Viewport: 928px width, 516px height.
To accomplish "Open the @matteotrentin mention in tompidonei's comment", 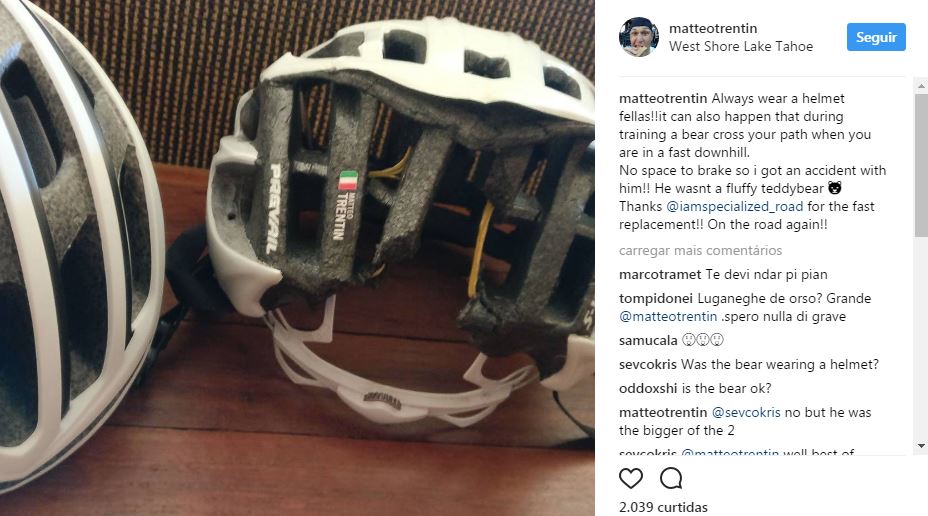I will 668,317.
